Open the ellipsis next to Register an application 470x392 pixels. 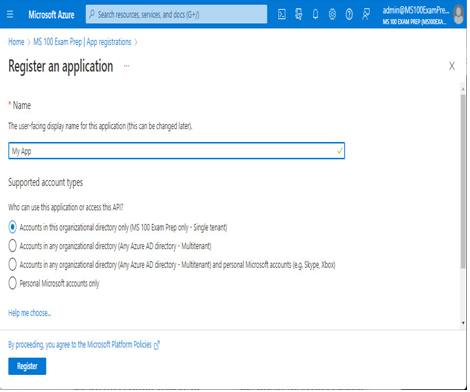click(x=126, y=66)
